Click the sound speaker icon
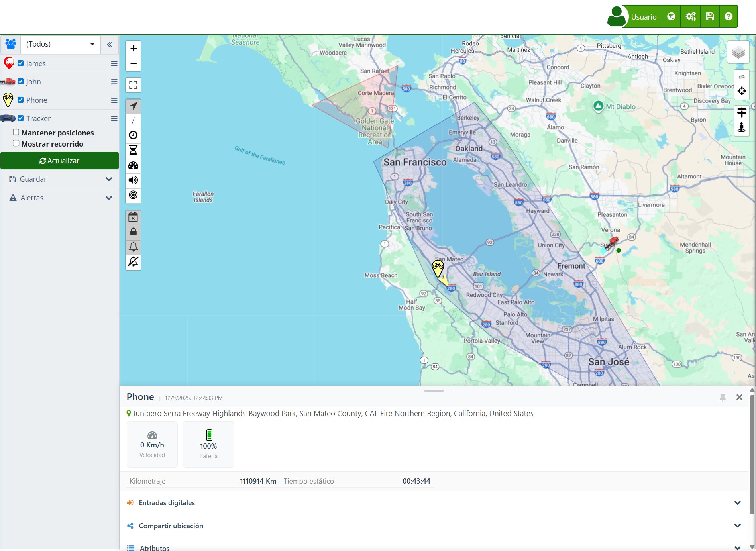 [133, 180]
